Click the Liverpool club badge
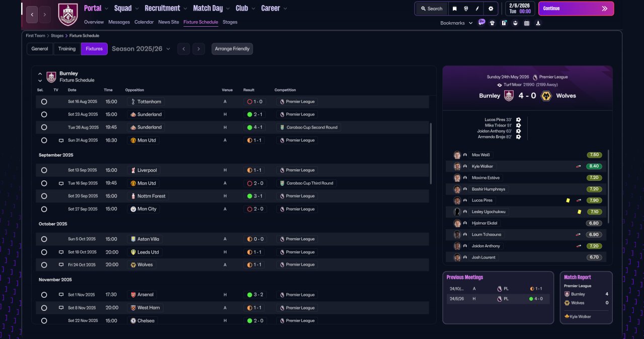The height and width of the screenshot is (339, 644). (133, 170)
